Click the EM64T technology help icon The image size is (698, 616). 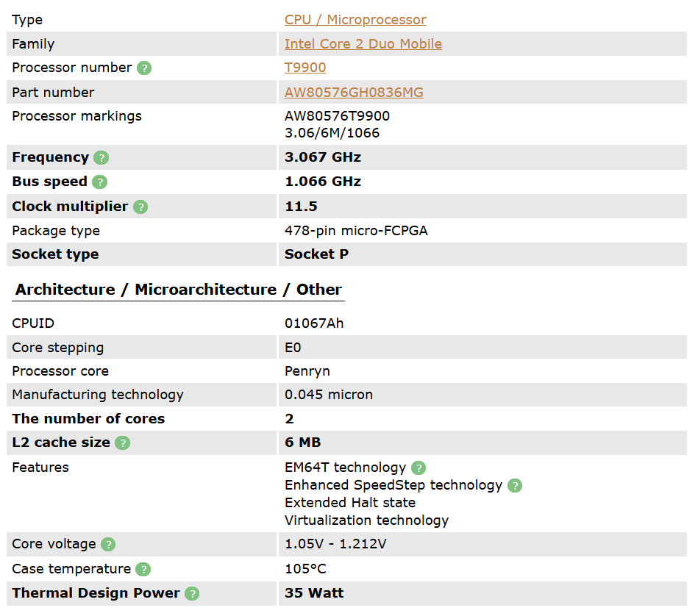[418, 468]
